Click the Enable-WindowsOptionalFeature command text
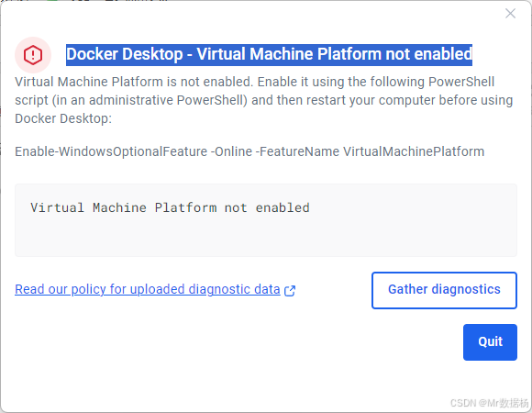Image resolution: width=532 pixels, height=413 pixels. pyautogui.click(x=249, y=151)
